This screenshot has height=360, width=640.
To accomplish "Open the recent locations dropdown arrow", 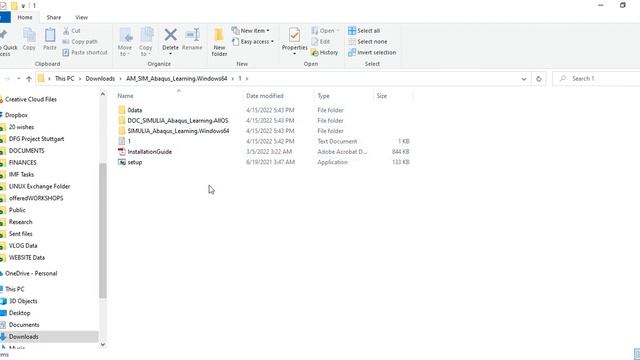I will coord(18,78).
